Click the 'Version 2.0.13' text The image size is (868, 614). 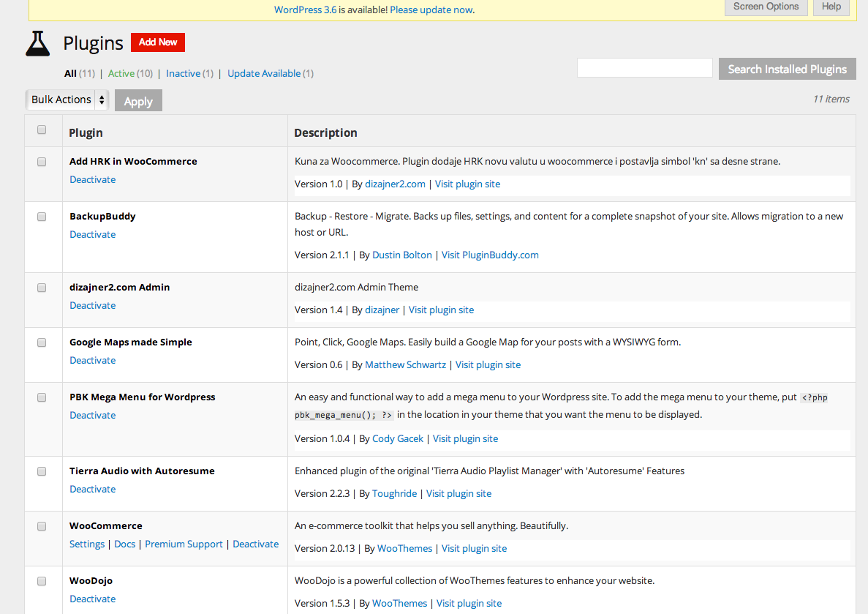pos(325,548)
